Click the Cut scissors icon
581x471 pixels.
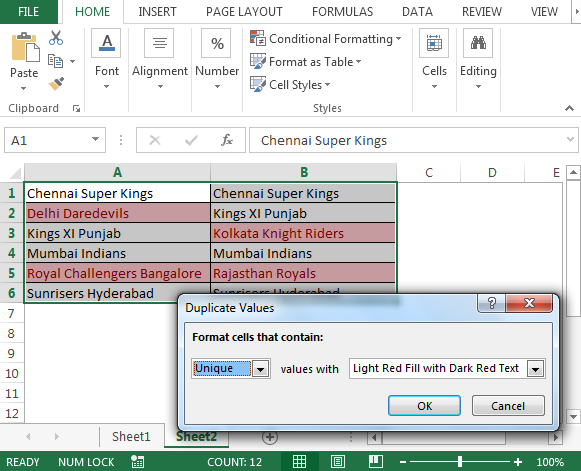pos(56,38)
